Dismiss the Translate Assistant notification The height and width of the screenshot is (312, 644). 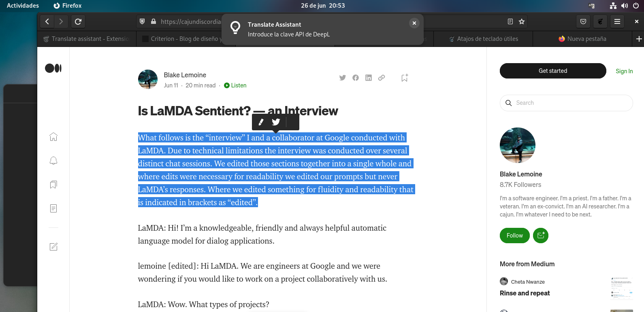click(414, 23)
